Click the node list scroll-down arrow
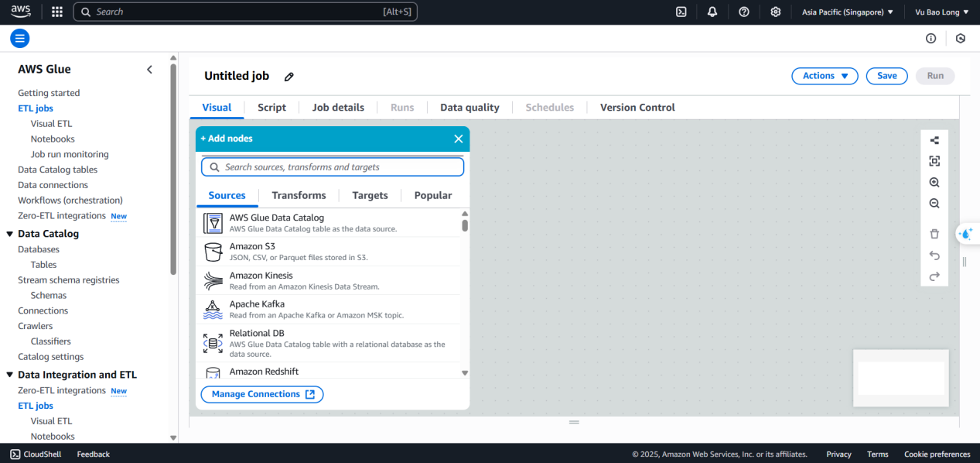The image size is (980, 463). click(465, 373)
